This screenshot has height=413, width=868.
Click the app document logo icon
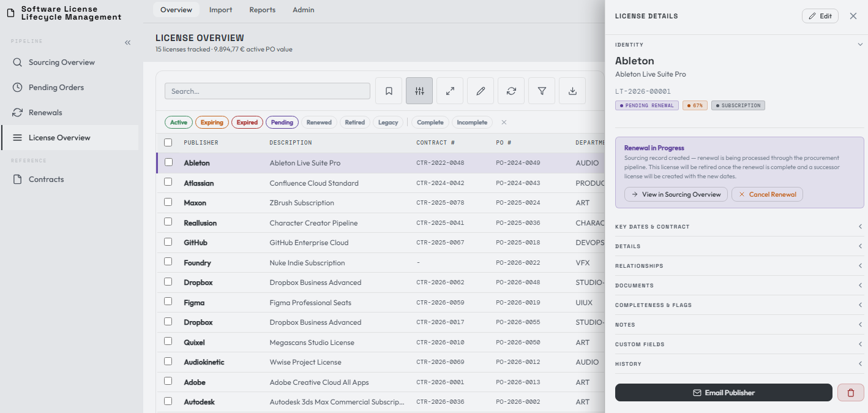pos(10,13)
